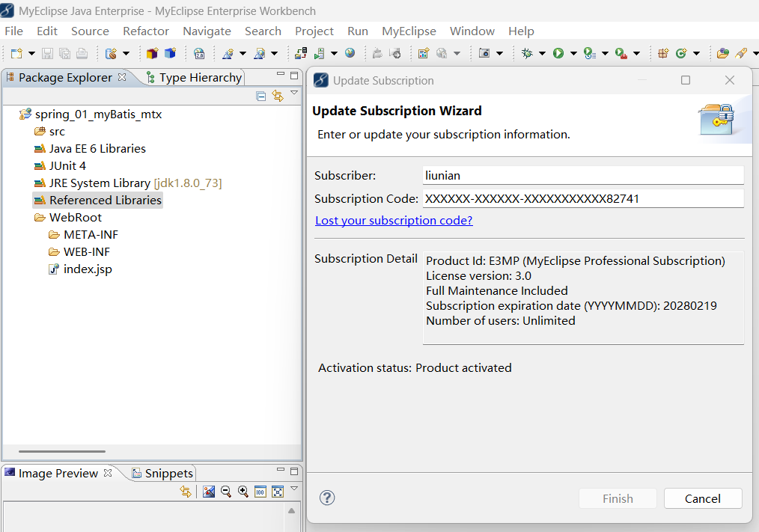Screen dimensions: 759x532
Task: Open the web browser globe icon
Action: [350, 53]
